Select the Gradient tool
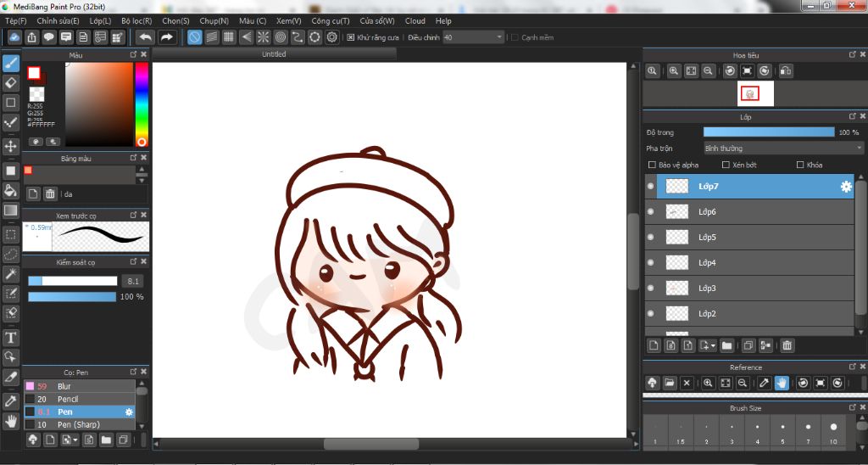The image size is (868, 465). (10, 210)
